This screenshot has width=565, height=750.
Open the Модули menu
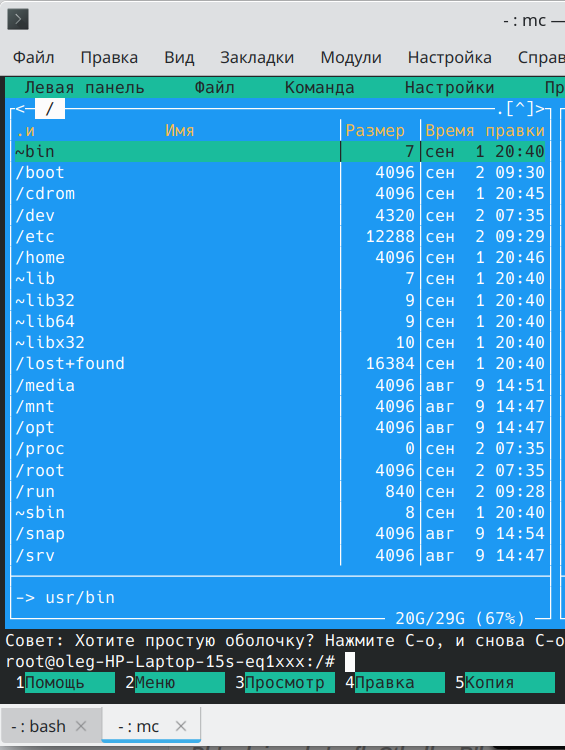tap(351, 57)
